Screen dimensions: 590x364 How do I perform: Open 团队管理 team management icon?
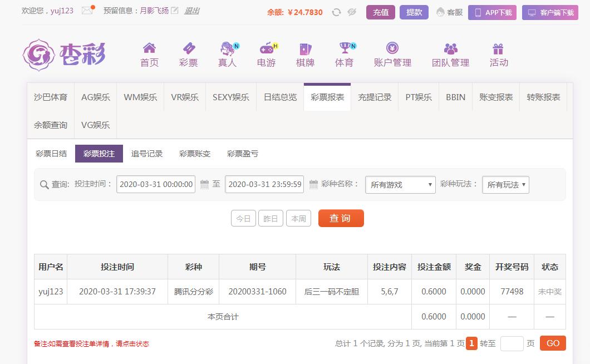click(450, 48)
